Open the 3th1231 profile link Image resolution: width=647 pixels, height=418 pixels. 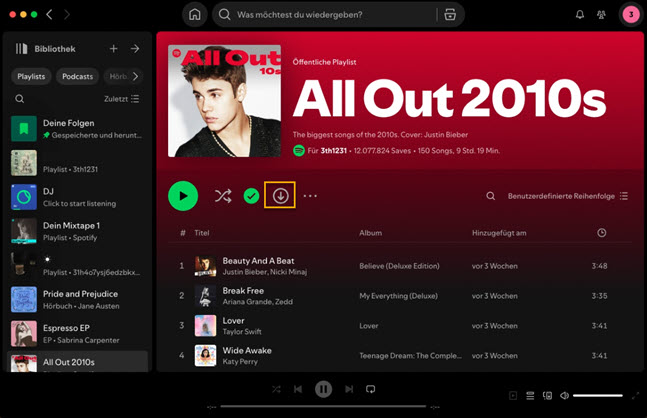pos(330,150)
